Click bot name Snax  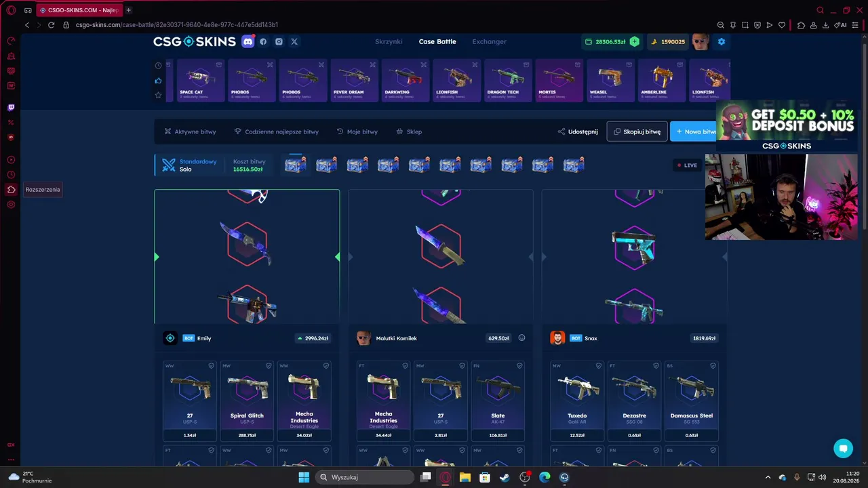click(x=591, y=338)
